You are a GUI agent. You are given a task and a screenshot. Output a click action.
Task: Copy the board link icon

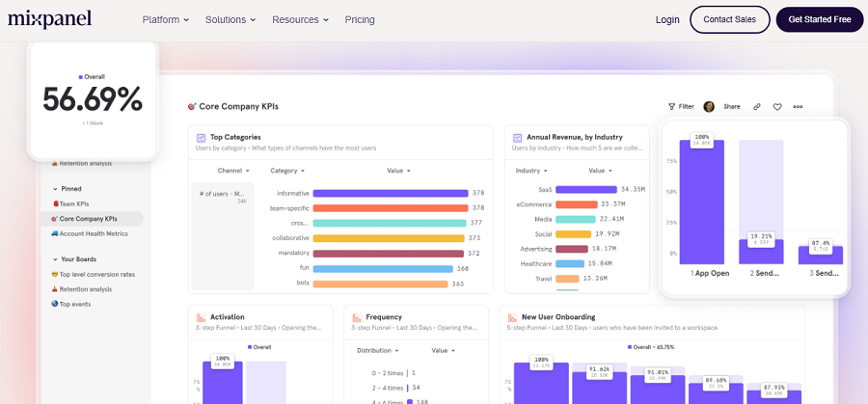pos(757,107)
